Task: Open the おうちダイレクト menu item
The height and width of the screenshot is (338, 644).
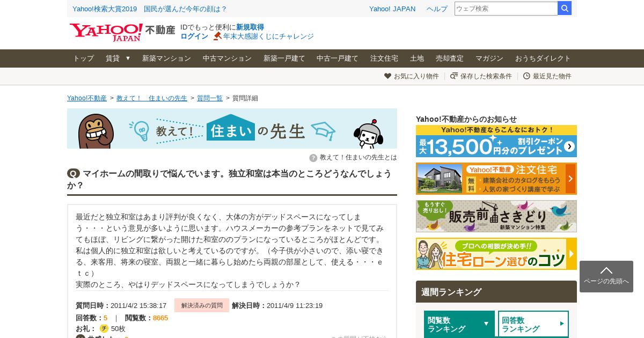Action: coord(543,58)
